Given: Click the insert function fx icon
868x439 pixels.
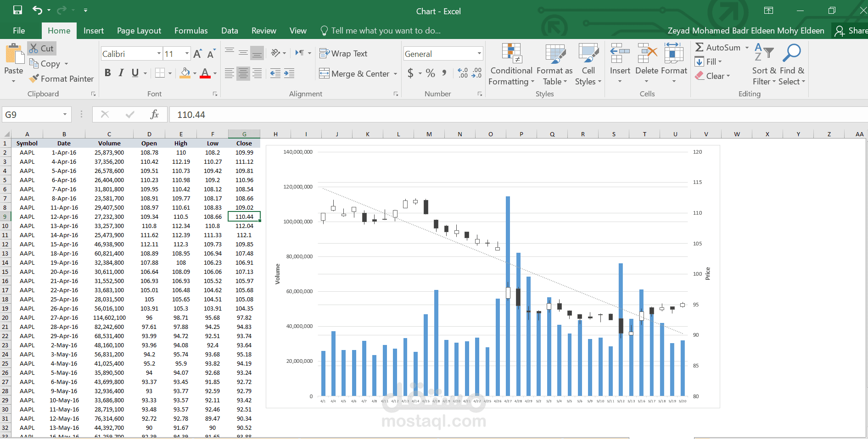Looking at the screenshot, I should (155, 114).
